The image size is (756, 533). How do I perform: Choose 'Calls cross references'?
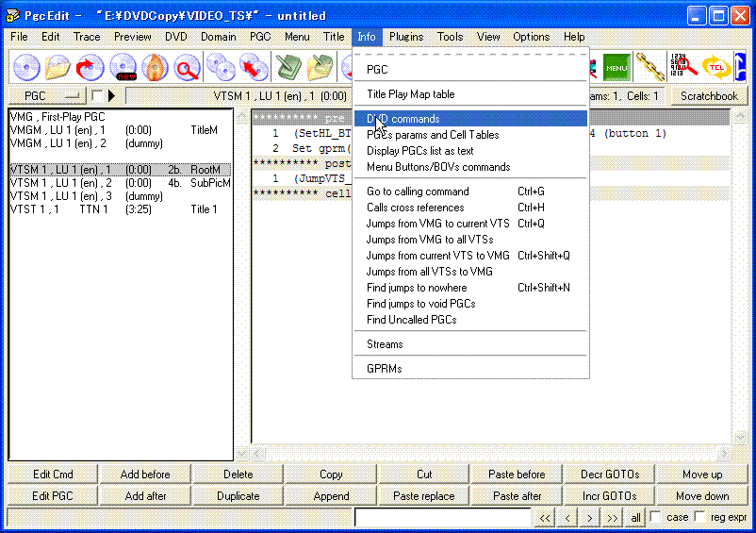(470, 208)
